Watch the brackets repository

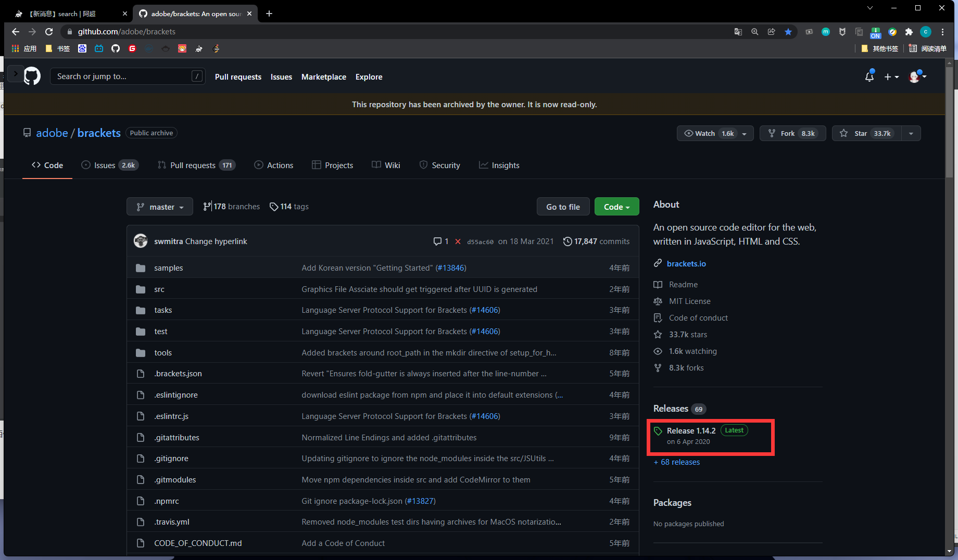715,133
